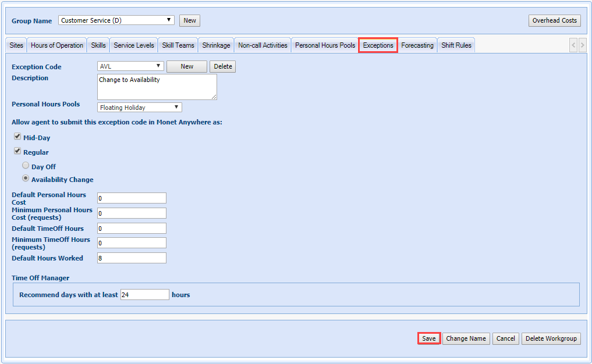Switch to the Forecasting tab
Viewport: 592px width, 364px height.
coord(417,45)
